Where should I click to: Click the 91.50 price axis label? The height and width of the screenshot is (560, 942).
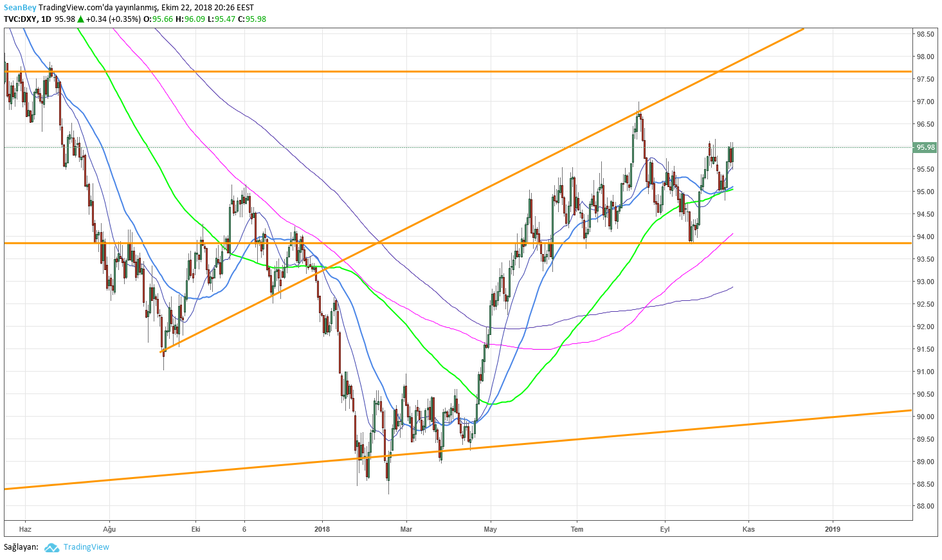pos(925,349)
